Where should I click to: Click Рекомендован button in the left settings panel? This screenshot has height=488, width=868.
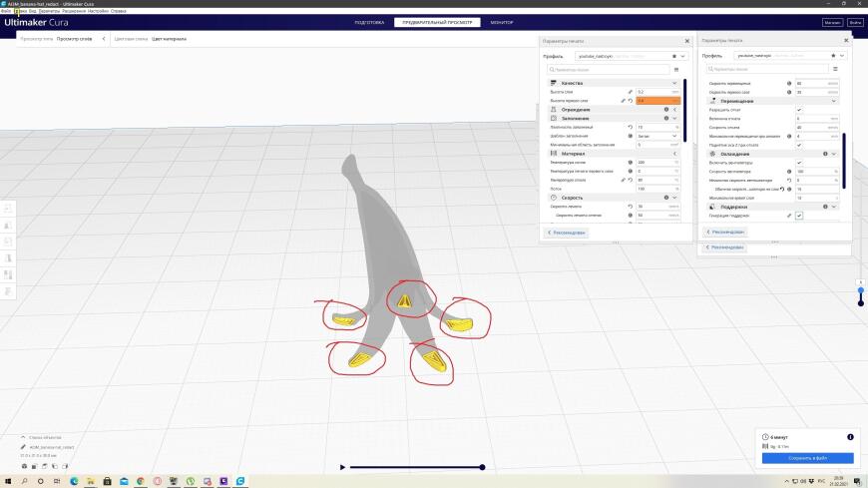(x=567, y=233)
